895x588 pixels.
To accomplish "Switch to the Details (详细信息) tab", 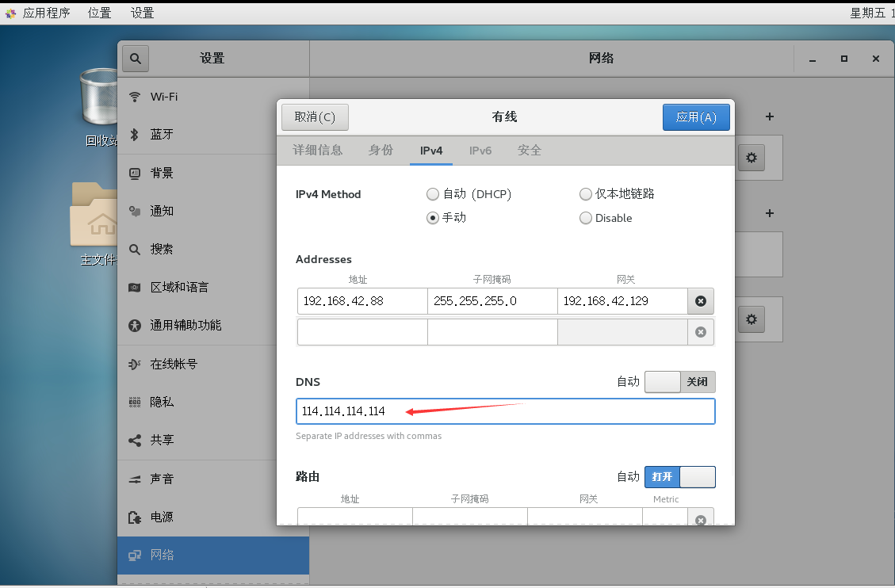I will 318,151.
